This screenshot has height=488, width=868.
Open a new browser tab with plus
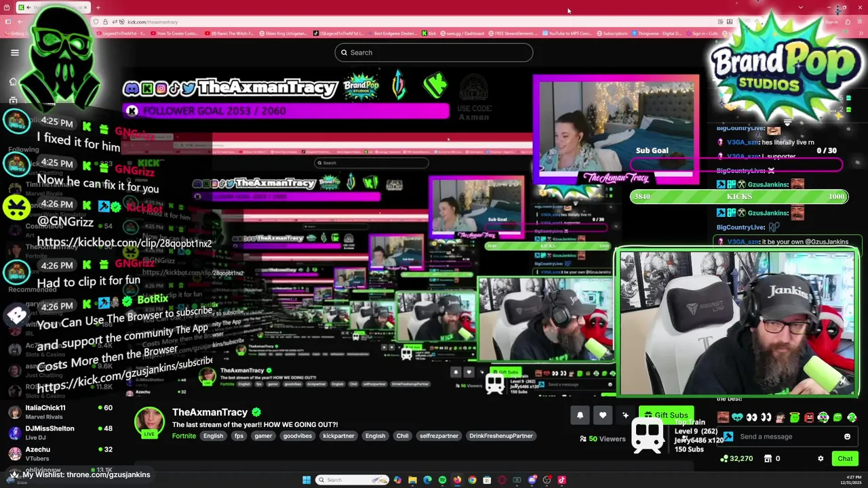pos(98,7)
